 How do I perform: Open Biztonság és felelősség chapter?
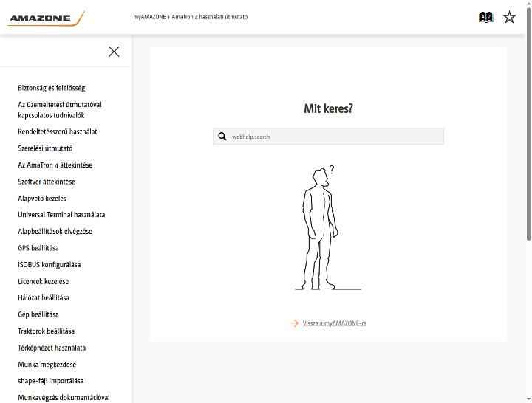[52, 88]
